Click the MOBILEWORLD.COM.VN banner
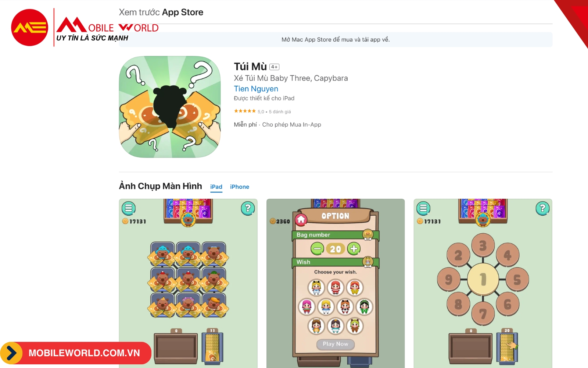This screenshot has width=588, height=368. coord(76,353)
